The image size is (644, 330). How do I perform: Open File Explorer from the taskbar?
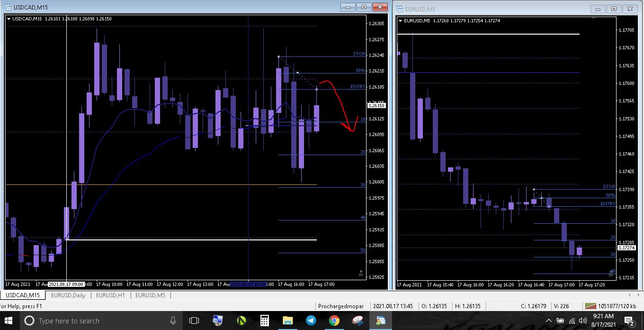pyautogui.click(x=287, y=321)
